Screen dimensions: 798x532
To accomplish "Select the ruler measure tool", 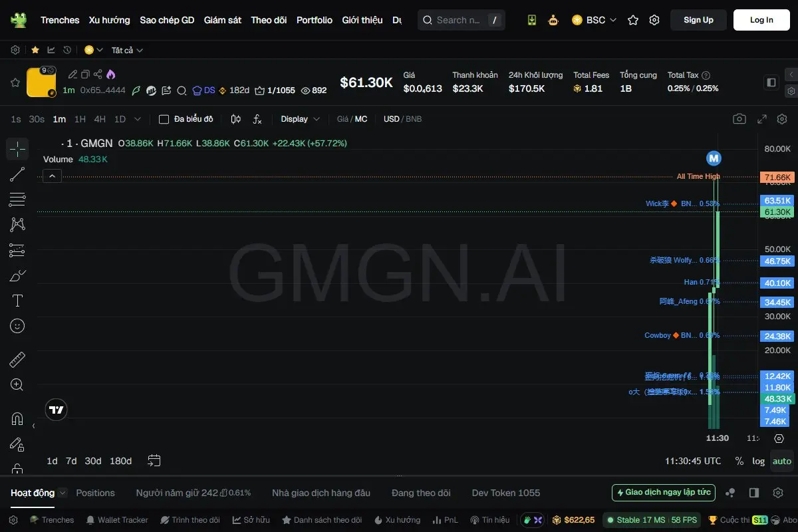I will pos(17,360).
